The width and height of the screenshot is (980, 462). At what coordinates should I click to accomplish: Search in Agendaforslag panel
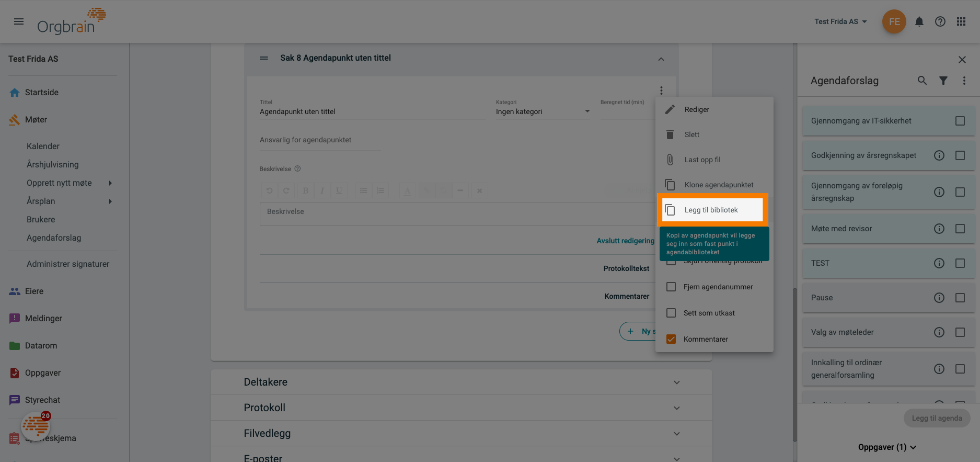pyautogui.click(x=923, y=81)
